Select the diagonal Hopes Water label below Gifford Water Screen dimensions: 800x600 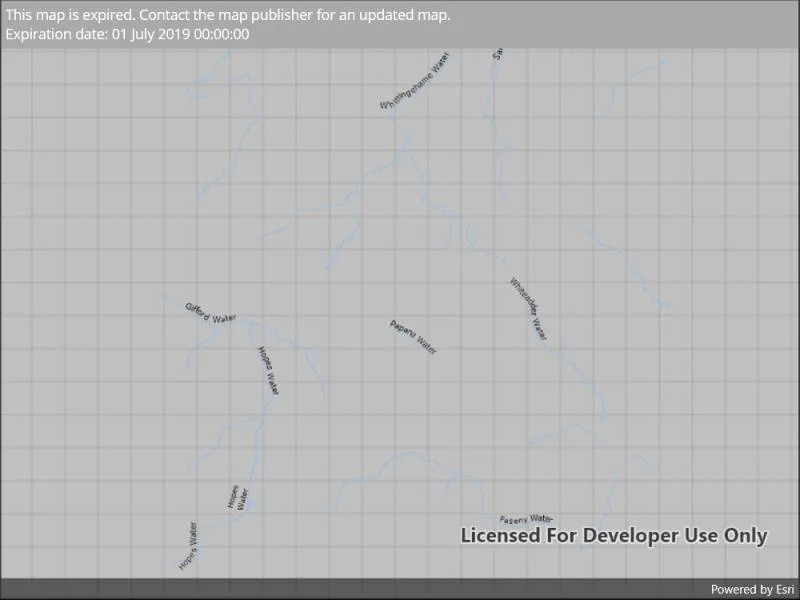268,370
